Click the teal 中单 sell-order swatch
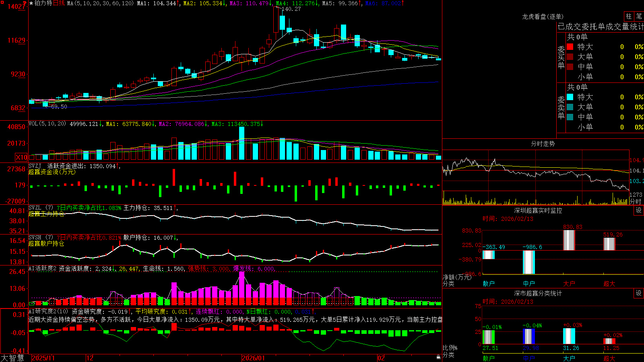The width and height of the screenshot is (644, 362). 570,117
